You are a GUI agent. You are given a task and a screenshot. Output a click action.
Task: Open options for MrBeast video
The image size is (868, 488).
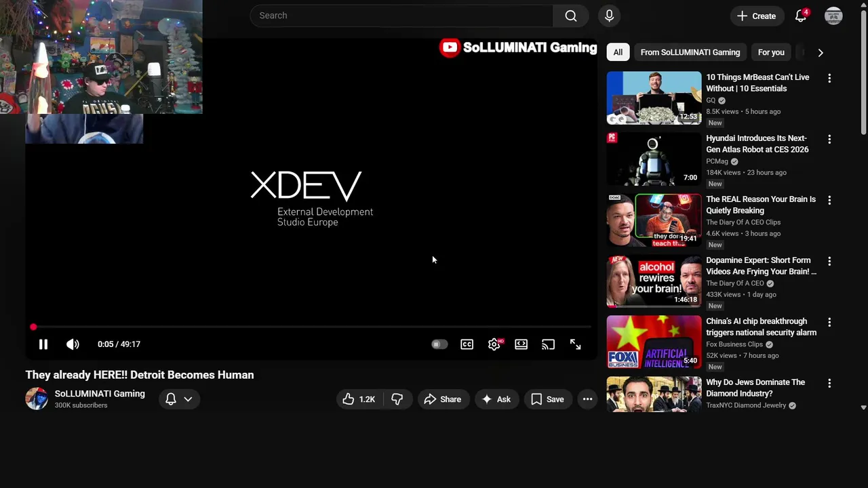[829, 79]
